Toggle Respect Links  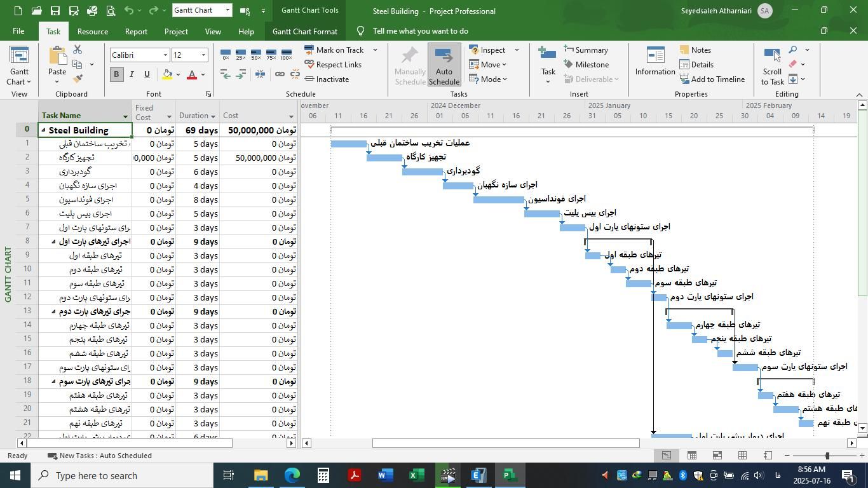[333, 65]
